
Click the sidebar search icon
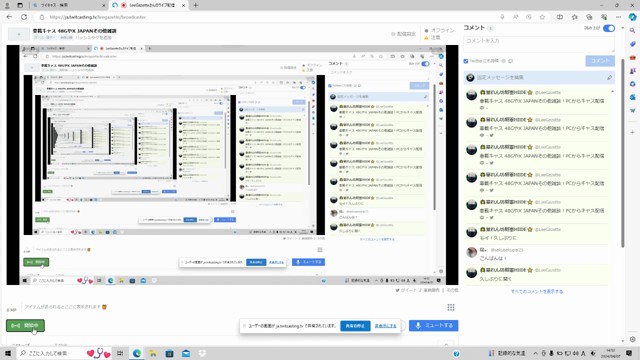point(632,31)
